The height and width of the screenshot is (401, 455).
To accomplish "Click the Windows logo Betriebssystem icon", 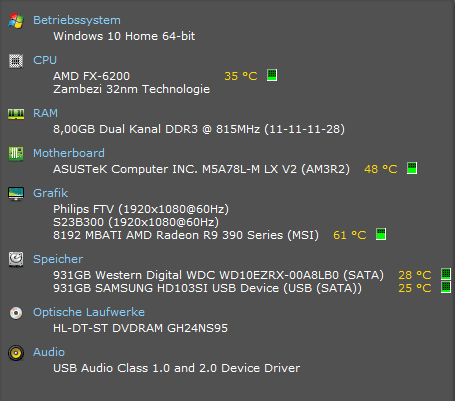I will coord(16,21).
